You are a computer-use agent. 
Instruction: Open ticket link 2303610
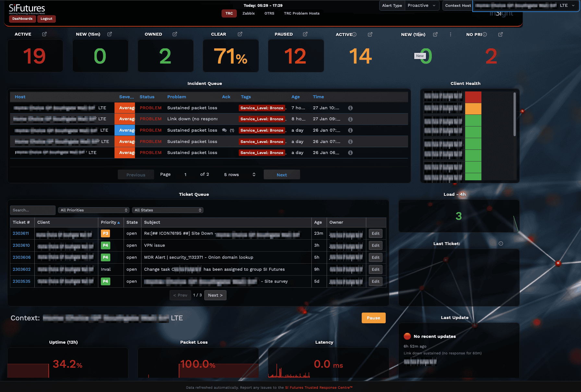point(21,245)
